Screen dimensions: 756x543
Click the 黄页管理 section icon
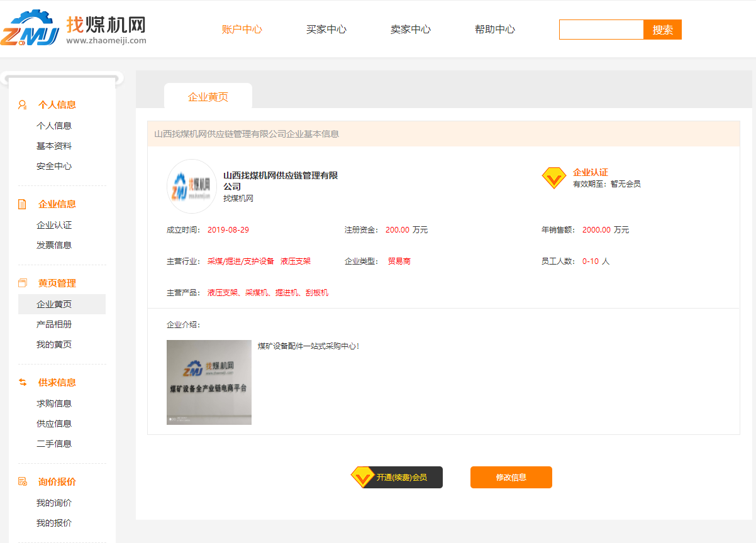(23, 283)
